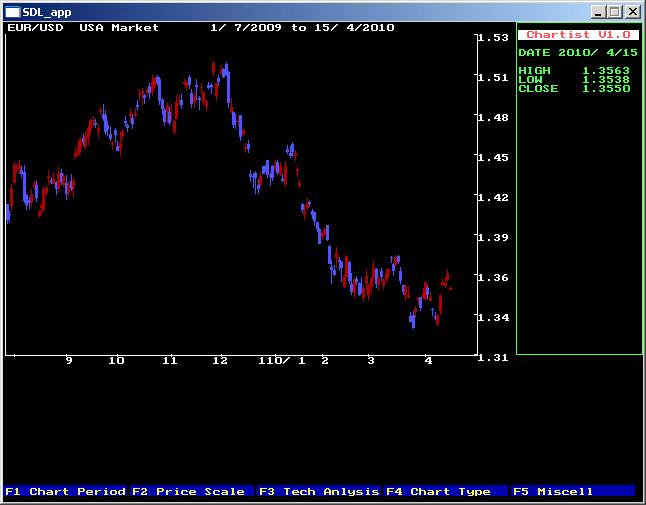Click the CLOSE 1.3550 value
The height and width of the screenshot is (505, 646).
(x=574, y=89)
